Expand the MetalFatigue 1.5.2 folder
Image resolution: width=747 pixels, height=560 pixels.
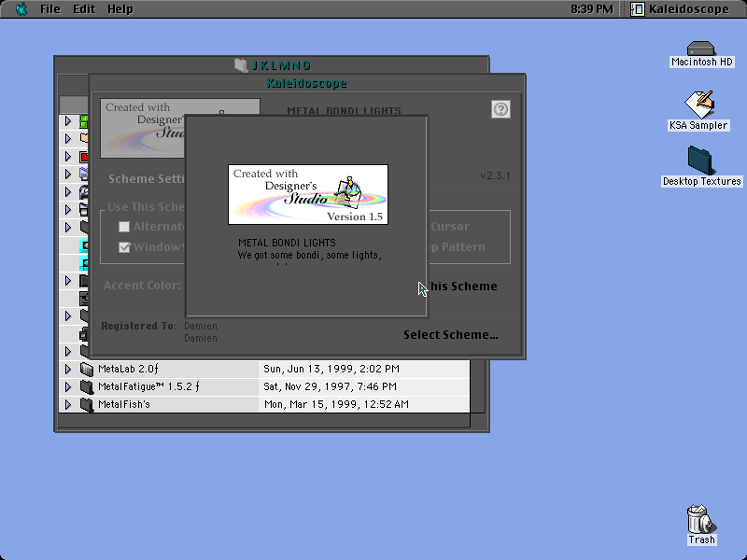(68, 386)
